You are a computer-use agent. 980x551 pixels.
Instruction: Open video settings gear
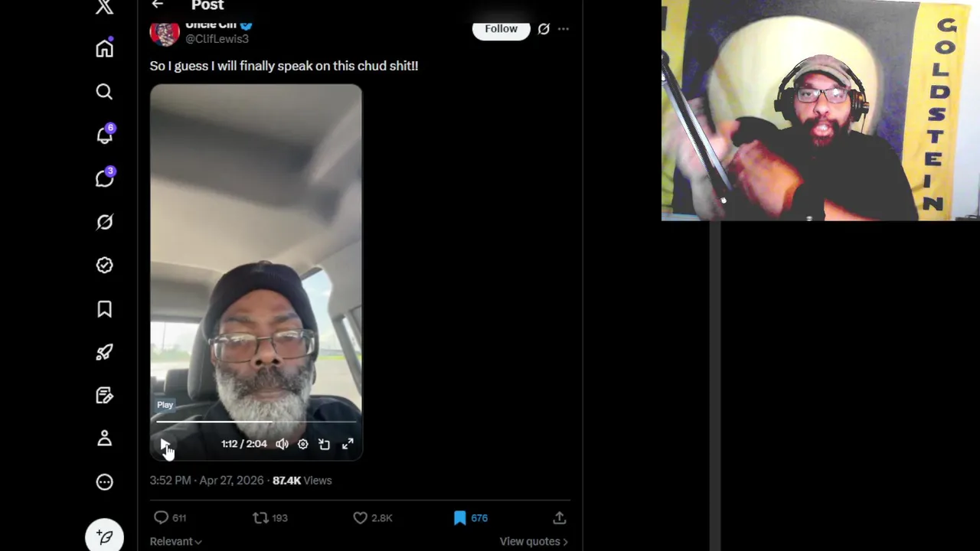pos(303,444)
